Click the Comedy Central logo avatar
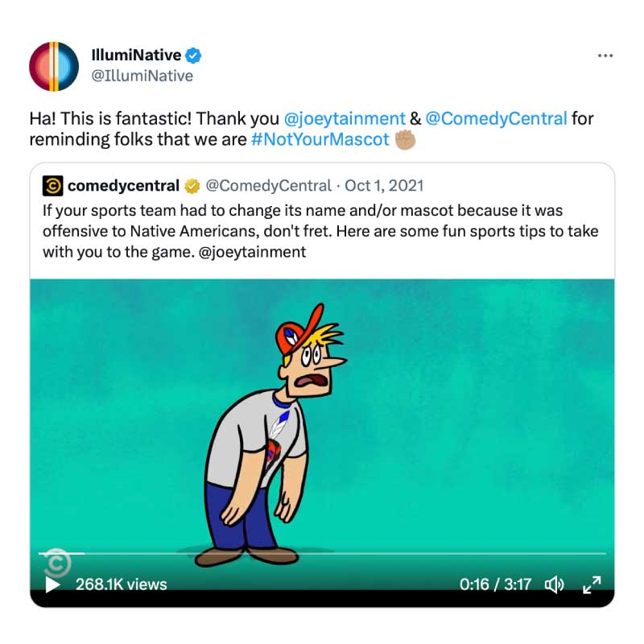Viewport: 644px width, 644px height. 52,186
